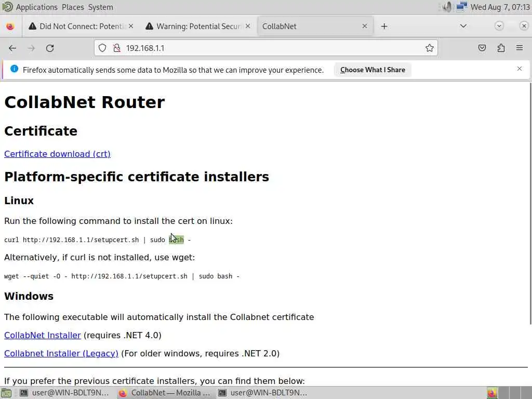Switch to Did Not Connect tab
This screenshot has width=532, height=399.
(81, 26)
